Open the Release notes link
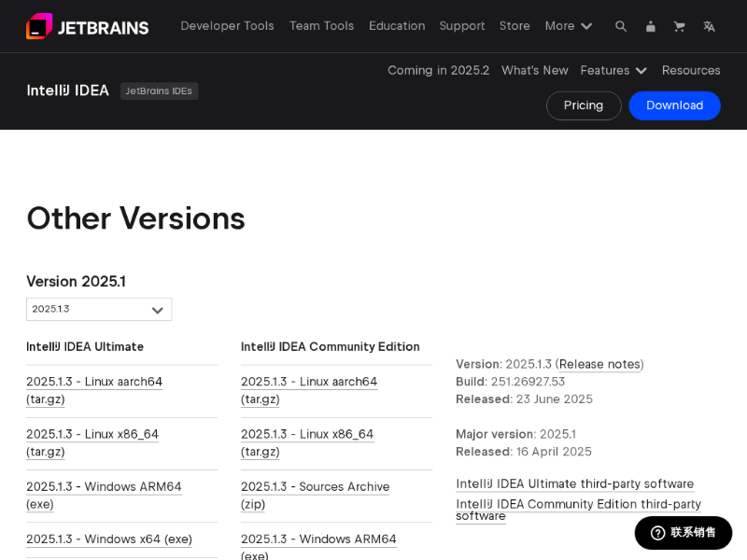This screenshot has height=560, width=747. [599, 364]
